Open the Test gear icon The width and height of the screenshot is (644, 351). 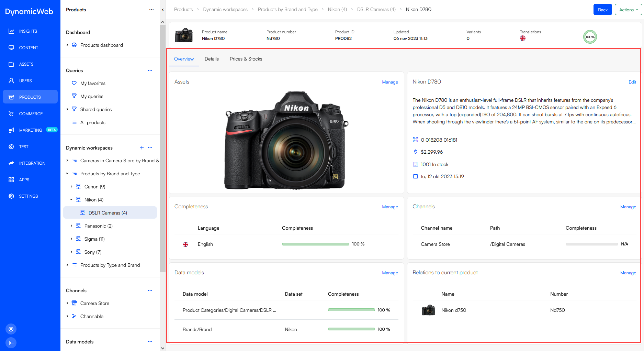(x=11, y=147)
